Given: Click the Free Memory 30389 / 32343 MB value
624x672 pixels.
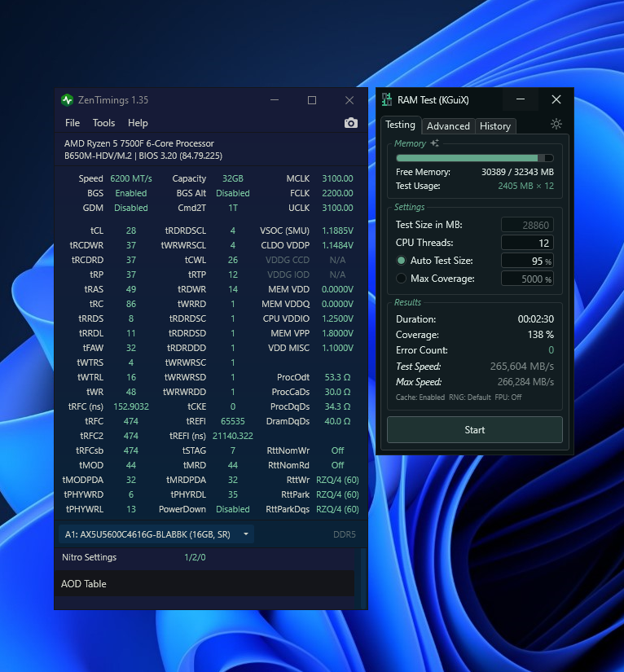Looking at the screenshot, I should point(518,172).
